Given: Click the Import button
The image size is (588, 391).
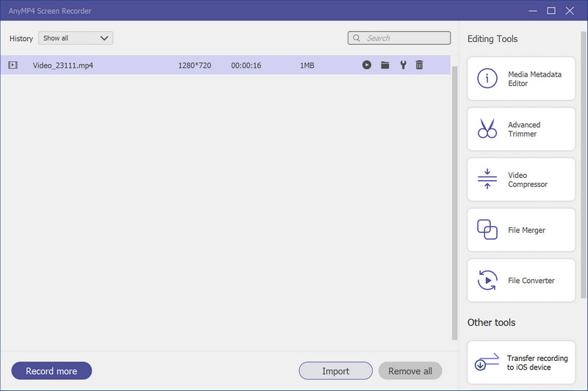Looking at the screenshot, I should [335, 371].
